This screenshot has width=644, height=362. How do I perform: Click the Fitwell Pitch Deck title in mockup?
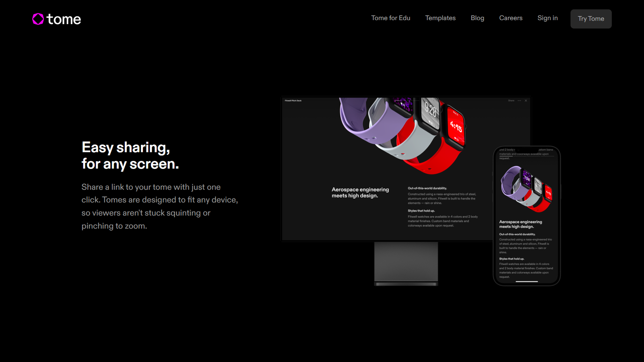(293, 101)
